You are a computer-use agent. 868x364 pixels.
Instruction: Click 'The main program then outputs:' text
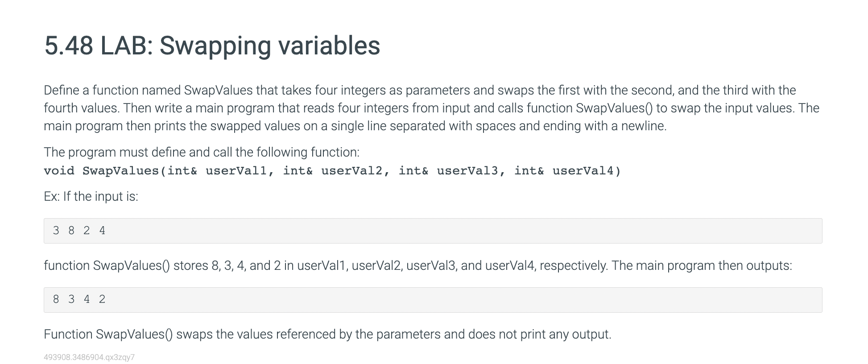(x=702, y=266)
